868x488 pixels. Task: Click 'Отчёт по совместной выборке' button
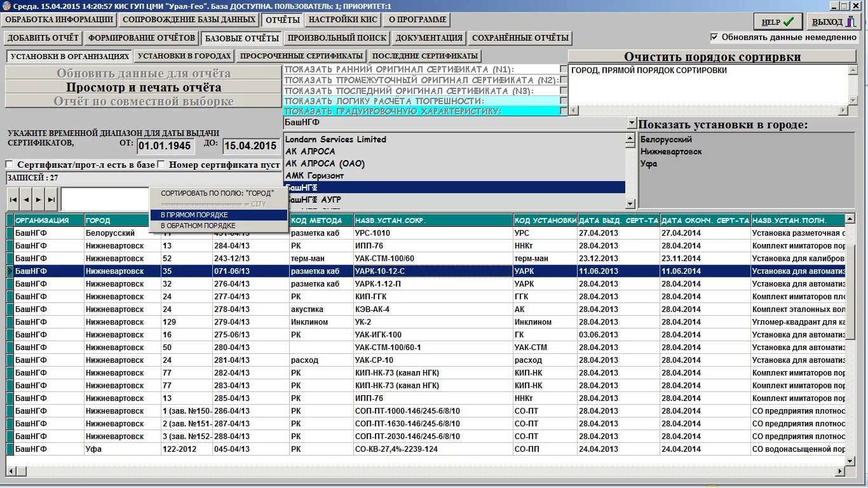[x=144, y=101]
